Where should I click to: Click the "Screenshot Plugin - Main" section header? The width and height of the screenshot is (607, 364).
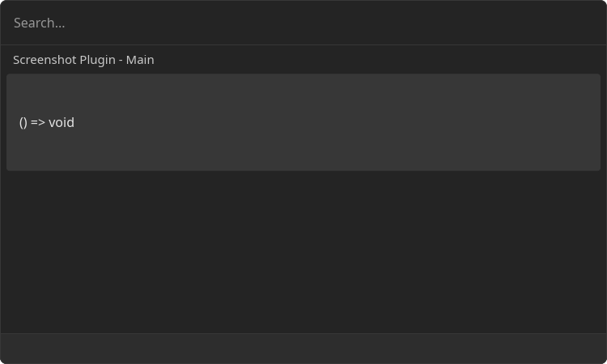click(x=83, y=60)
